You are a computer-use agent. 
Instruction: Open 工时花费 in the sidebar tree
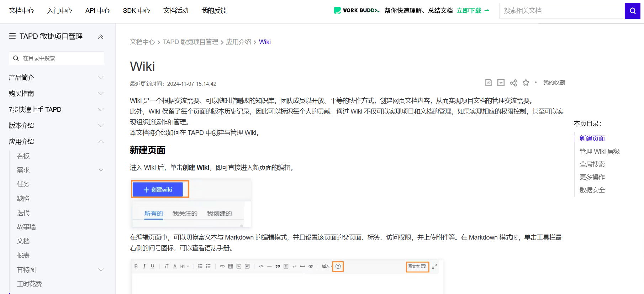(30, 284)
